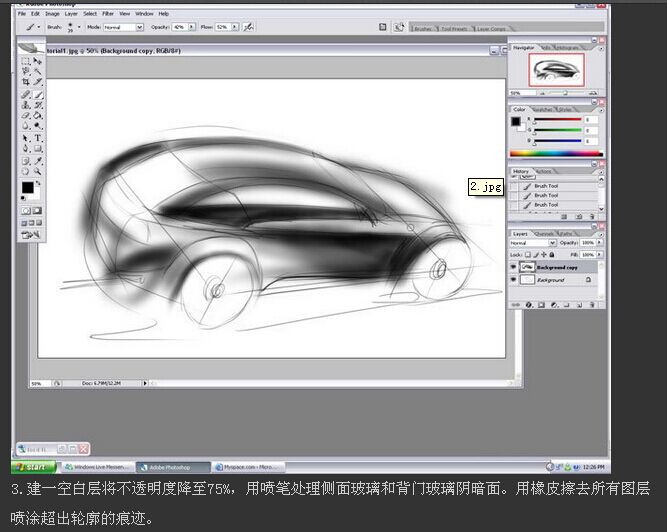Reset default foreground and background colors
The height and width of the screenshot is (532, 667).
23,198
